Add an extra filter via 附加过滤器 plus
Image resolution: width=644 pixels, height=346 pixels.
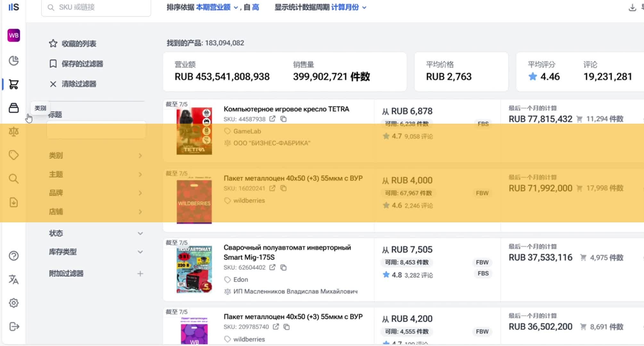point(140,274)
